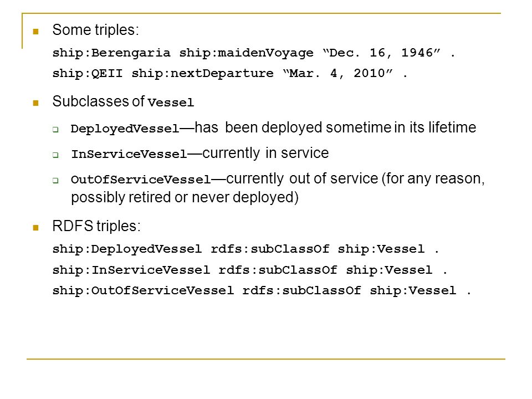Click the "Some triples:" heading text
532x399 pixels.
tap(96, 30)
